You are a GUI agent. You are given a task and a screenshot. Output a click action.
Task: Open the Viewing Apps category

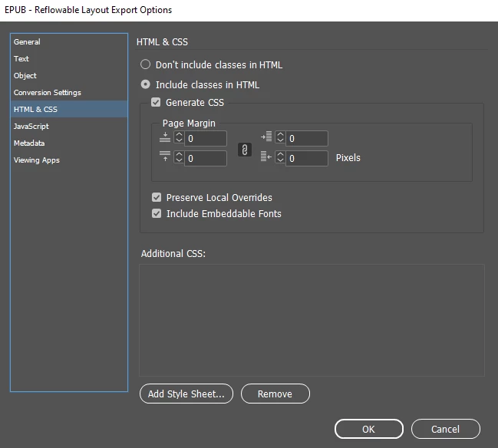pyautogui.click(x=69, y=160)
